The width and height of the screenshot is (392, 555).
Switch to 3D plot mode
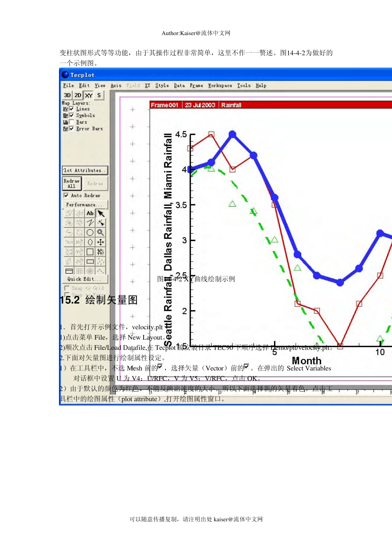click(67, 95)
